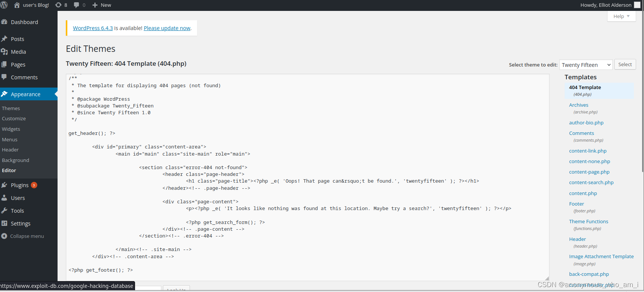This screenshot has width=644, height=292.
Task: Open the comments bubble icon in admin bar
Action: click(76, 5)
